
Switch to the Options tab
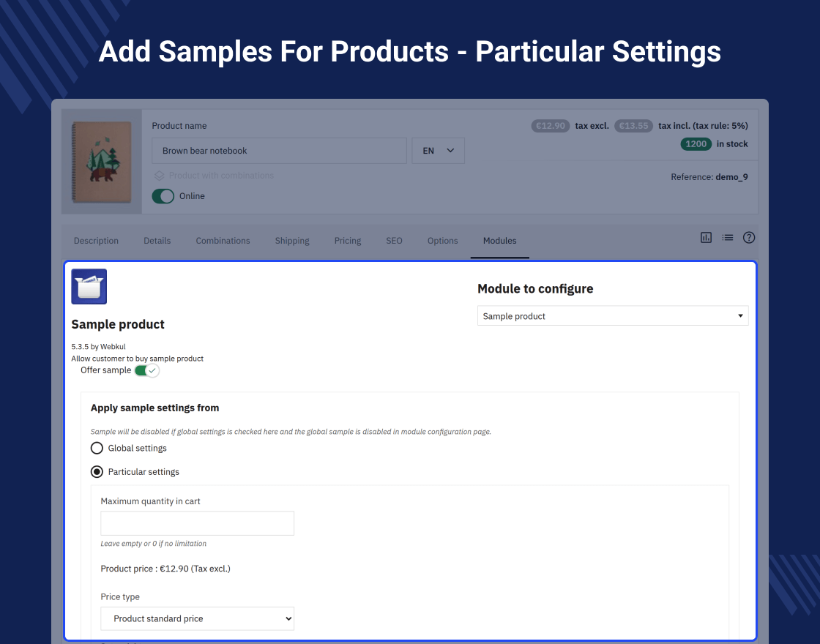coord(442,241)
